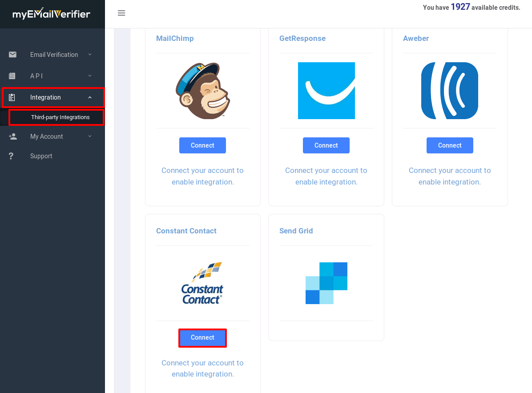Click the Aweber logo image
532x393 pixels.
(x=450, y=91)
